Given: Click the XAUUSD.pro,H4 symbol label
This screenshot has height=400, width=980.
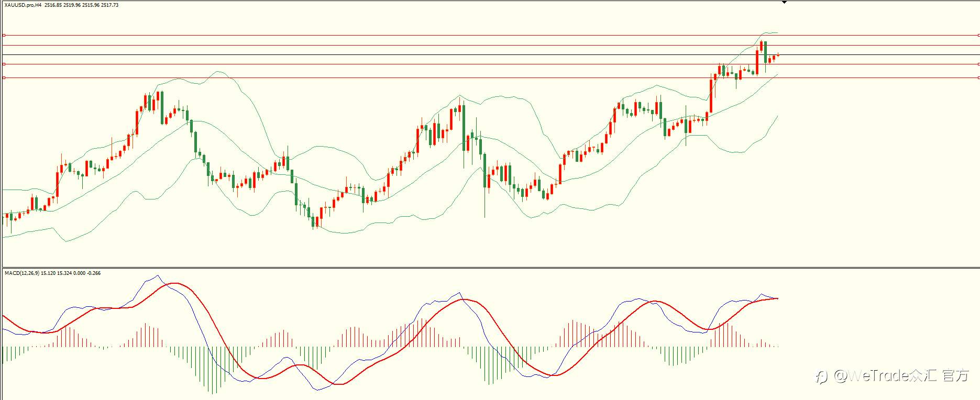Looking at the screenshot, I should pyautogui.click(x=23, y=5).
